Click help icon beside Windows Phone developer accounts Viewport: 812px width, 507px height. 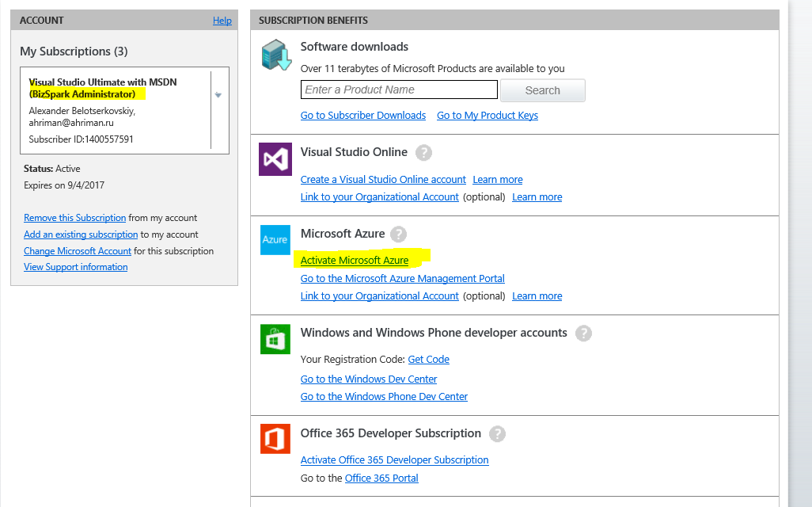point(583,334)
